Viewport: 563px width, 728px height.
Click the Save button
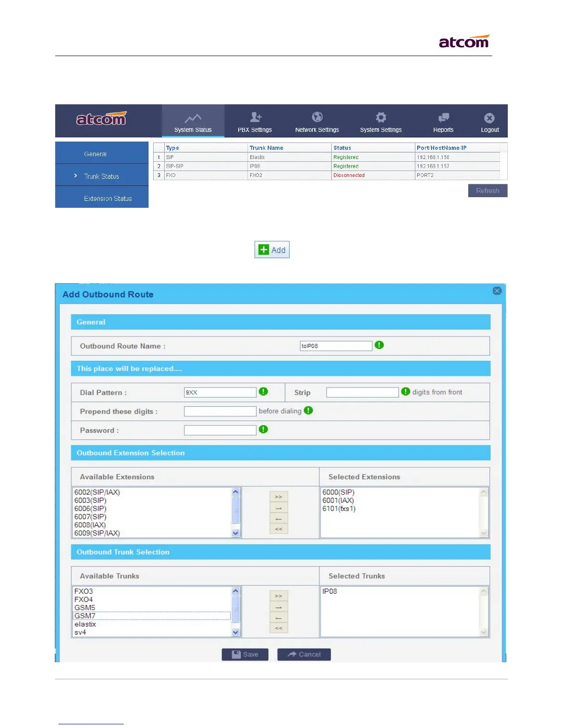click(245, 654)
